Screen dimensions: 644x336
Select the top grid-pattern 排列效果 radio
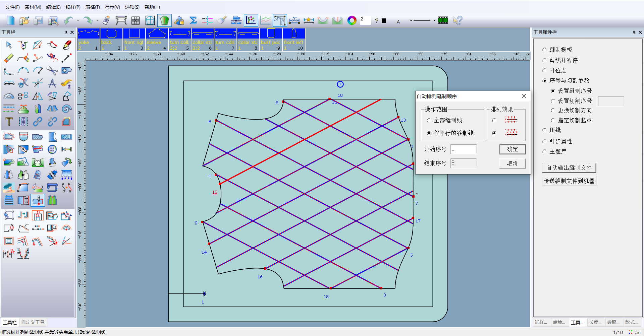click(x=494, y=120)
